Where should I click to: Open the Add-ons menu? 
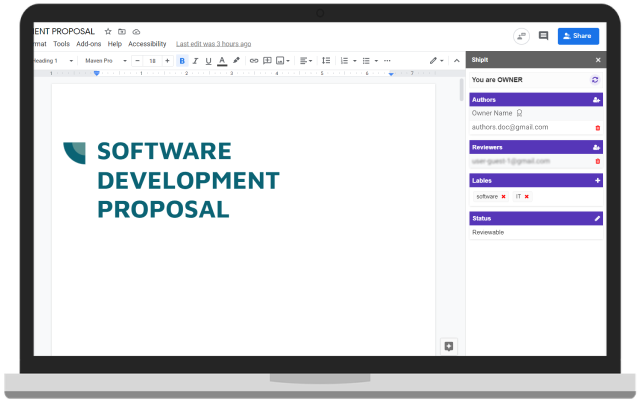[x=89, y=44]
